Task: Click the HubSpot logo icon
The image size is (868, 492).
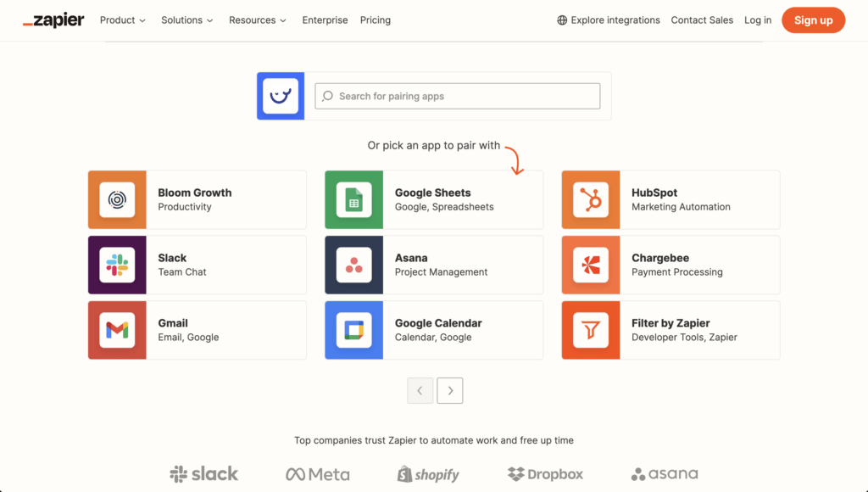Action: 590,200
